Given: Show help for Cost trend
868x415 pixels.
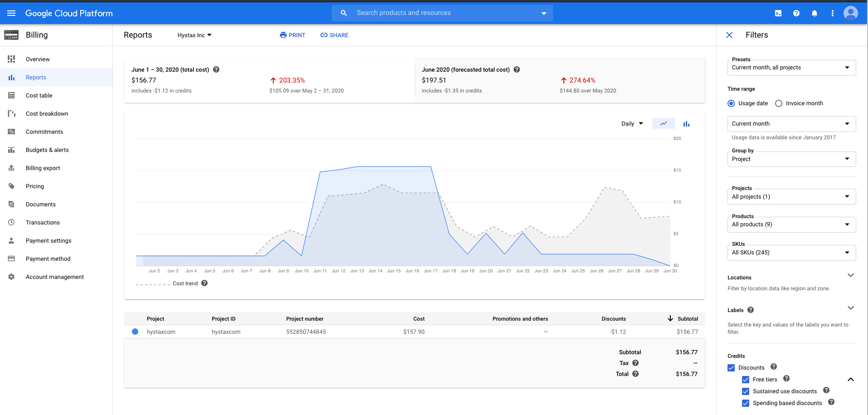Looking at the screenshot, I should 204,283.
